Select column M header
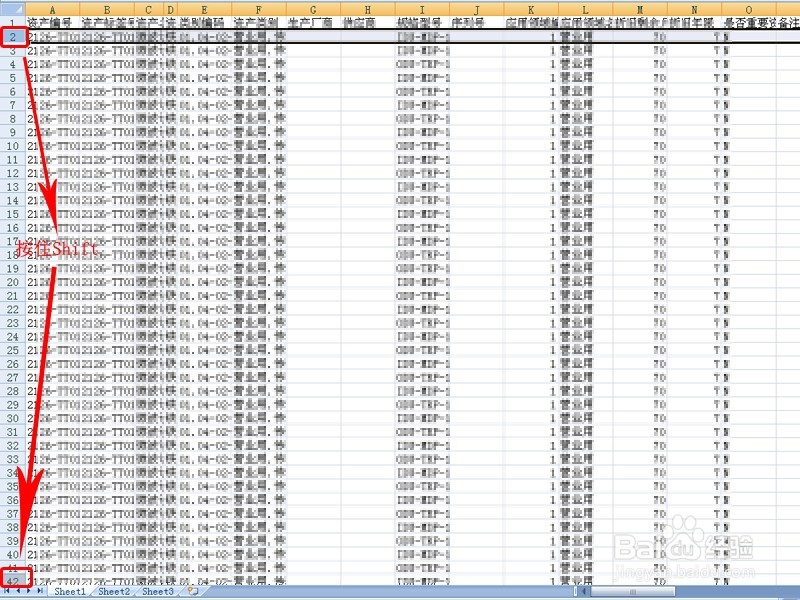 640,9
